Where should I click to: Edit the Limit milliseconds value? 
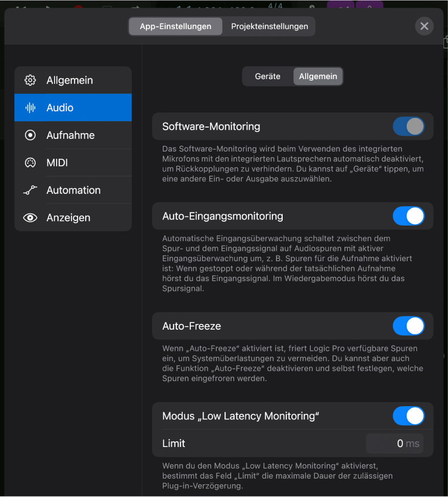[395, 443]
